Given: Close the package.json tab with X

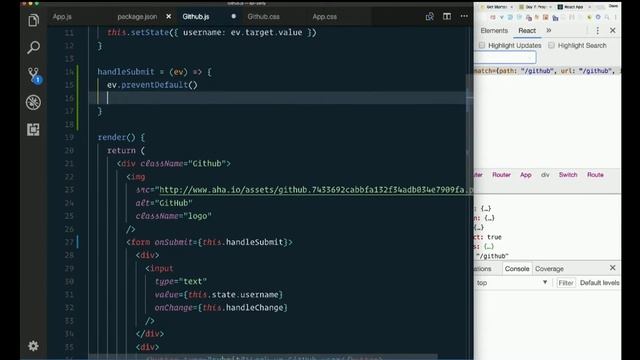Looking at the screenshot, I should (x=169, y=16).
